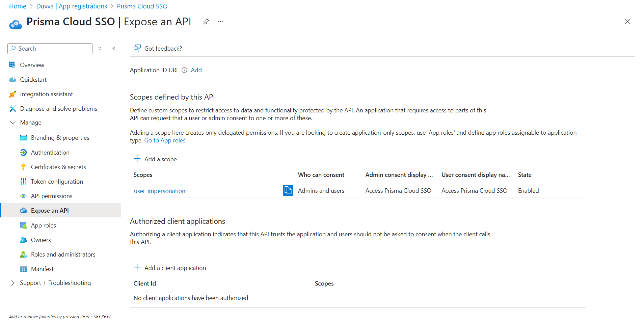Close the Expose an API blade
The image size is (644, 321).
[x=627, y=22]
